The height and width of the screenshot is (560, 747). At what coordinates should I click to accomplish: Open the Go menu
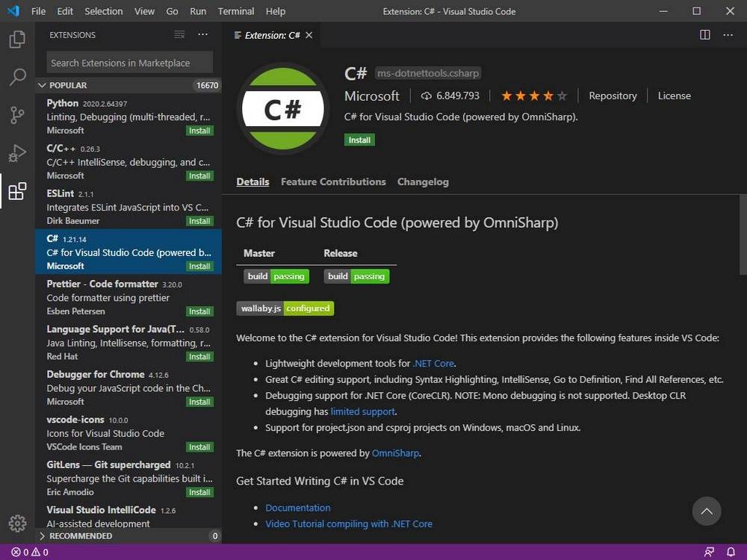pos(172,11)
